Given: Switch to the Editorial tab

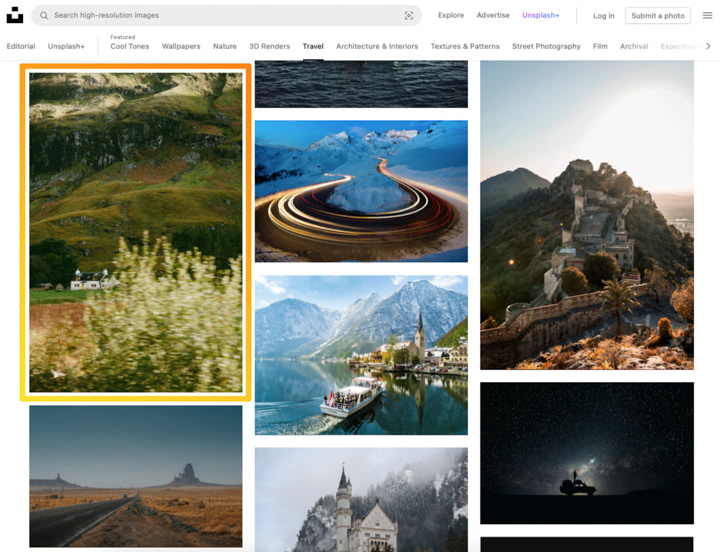Looking at the screenshot, I should coord(21,46).
